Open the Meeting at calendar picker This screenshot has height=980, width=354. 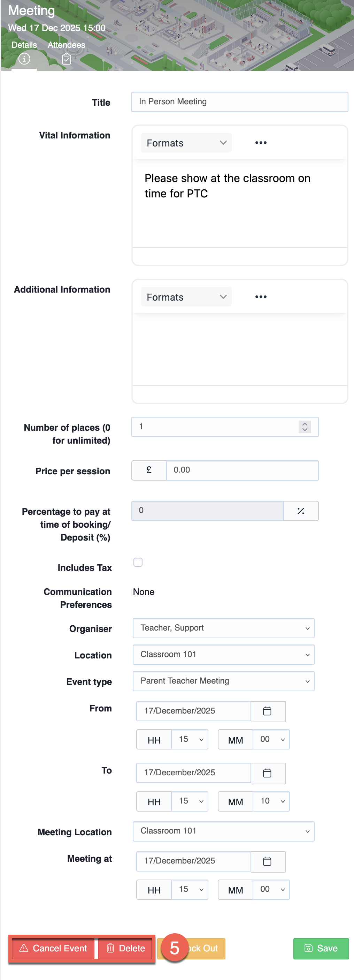pyautogui.click(x=267, y=861)
